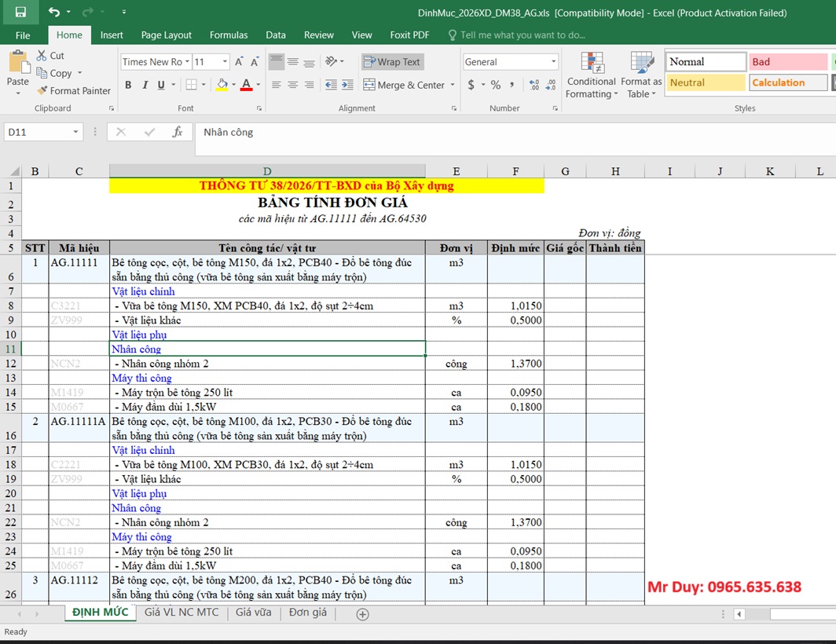Expand the Paste options arrow

[18, 93]
